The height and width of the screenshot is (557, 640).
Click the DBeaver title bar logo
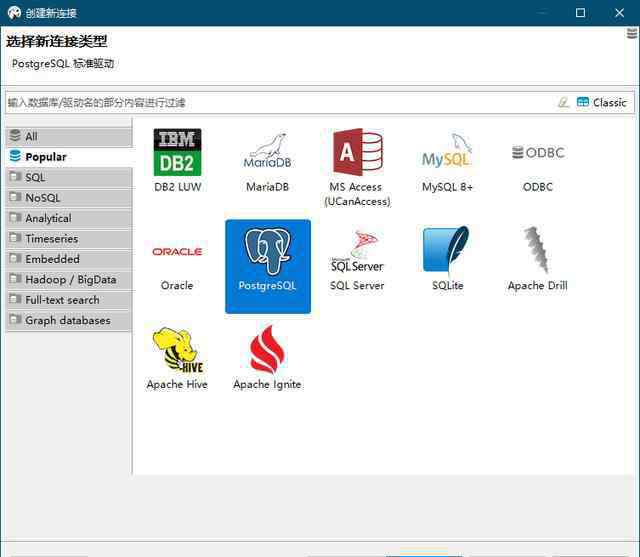click(14, 13)
